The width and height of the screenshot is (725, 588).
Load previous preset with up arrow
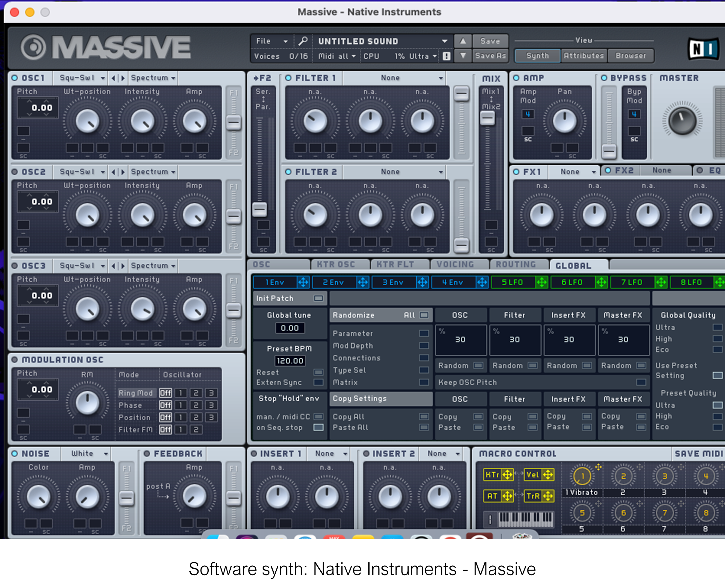point(463,41)
